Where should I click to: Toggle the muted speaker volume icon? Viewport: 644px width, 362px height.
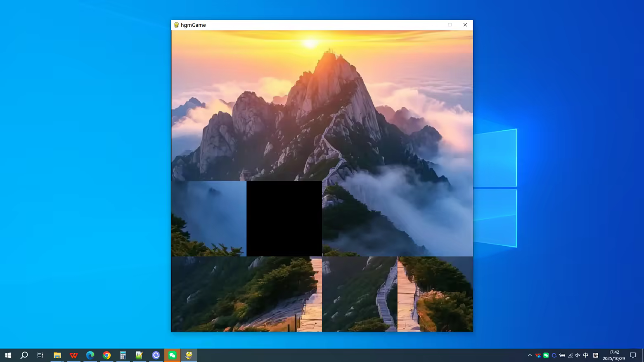578,355
